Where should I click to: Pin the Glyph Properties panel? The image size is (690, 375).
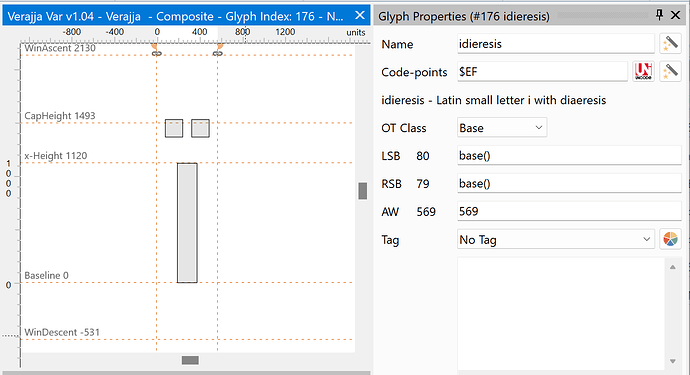click(x=659, y=15)
